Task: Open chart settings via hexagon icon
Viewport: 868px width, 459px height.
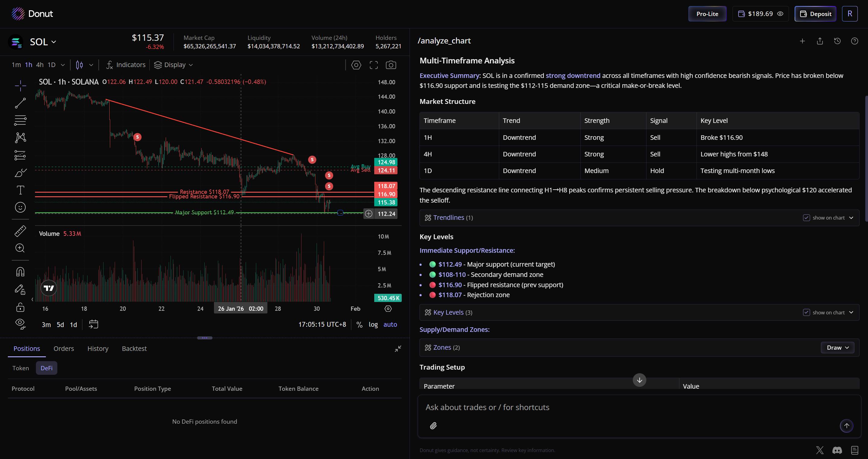Action: [356, 65]
